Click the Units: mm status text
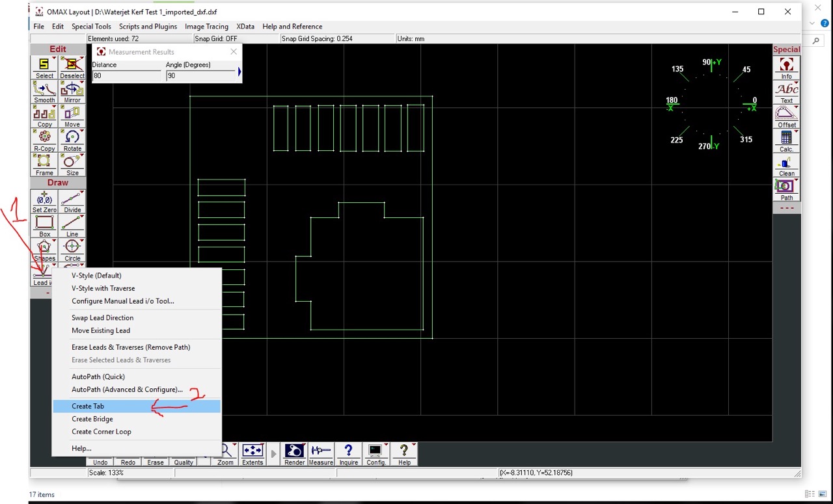Viewport: 833px width, 504px height. click(x=411, y=39)
